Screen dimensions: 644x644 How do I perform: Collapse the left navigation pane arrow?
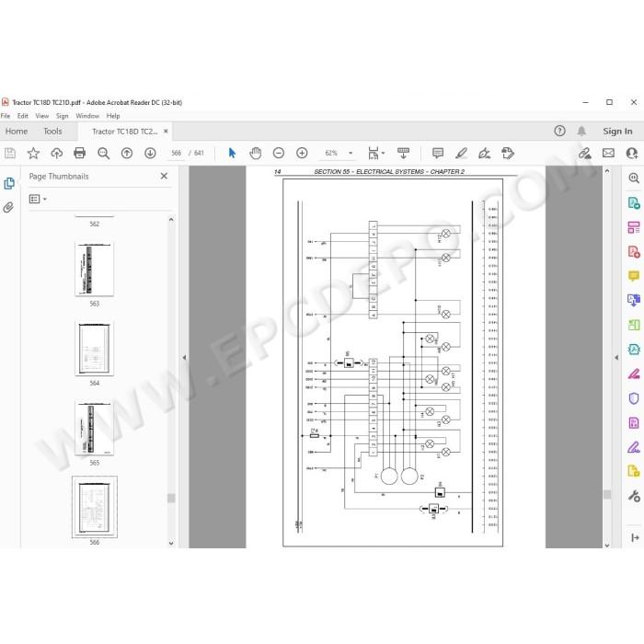point(184,358)
